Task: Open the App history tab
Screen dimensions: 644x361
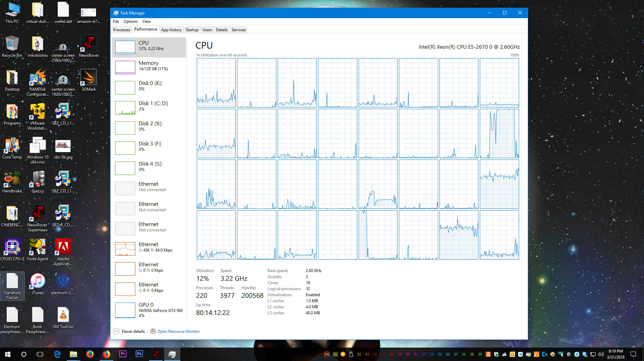Action: click(171, 30)
